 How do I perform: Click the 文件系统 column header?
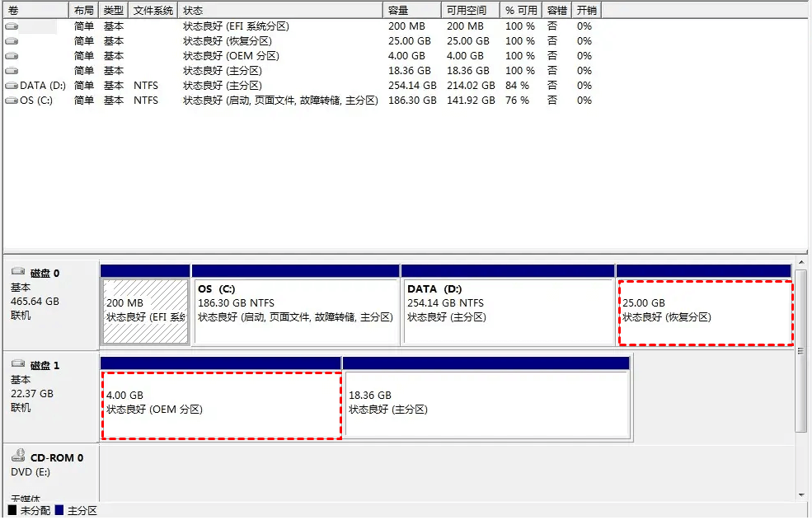tap(153, 11)
